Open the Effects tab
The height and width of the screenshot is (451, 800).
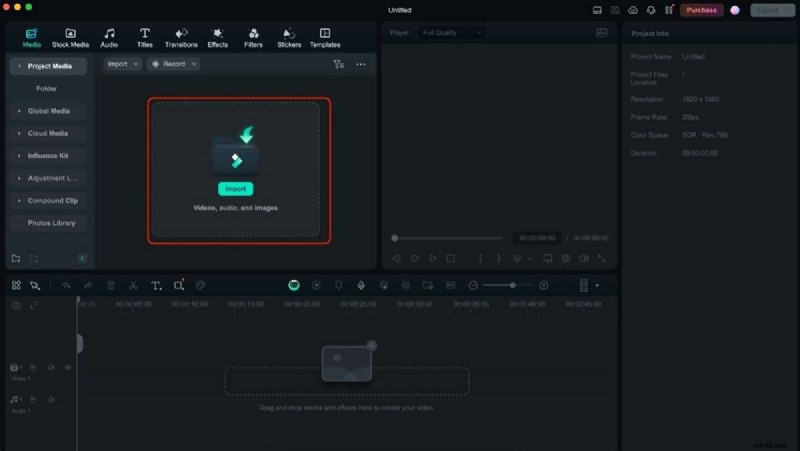pos(217,38)
